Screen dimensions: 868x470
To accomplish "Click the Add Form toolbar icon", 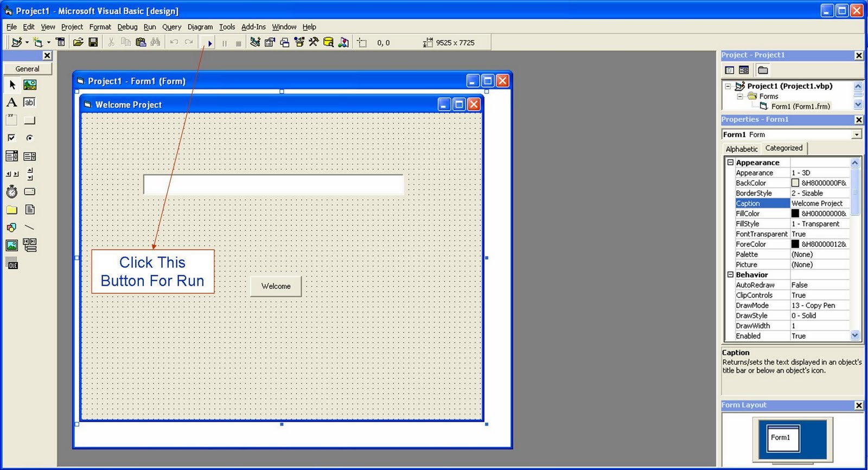I will click(37, 42).
